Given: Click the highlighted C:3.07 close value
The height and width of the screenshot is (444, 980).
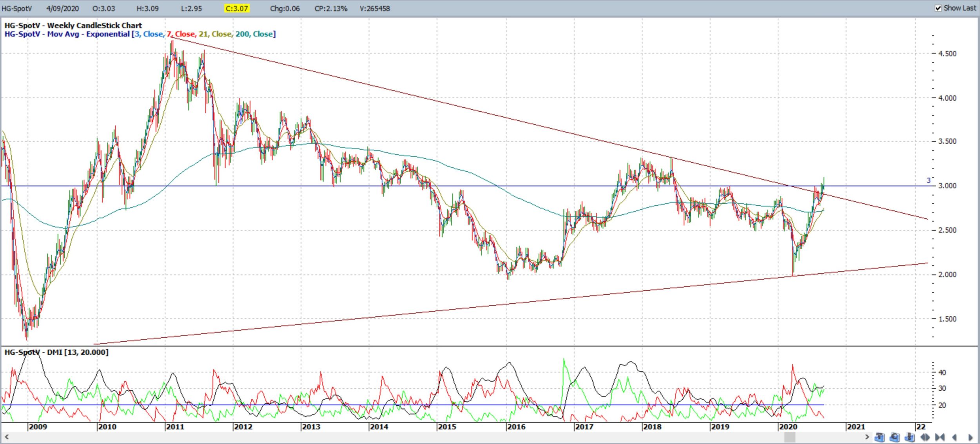Looking at the screenshot, I should pos(237,8).
